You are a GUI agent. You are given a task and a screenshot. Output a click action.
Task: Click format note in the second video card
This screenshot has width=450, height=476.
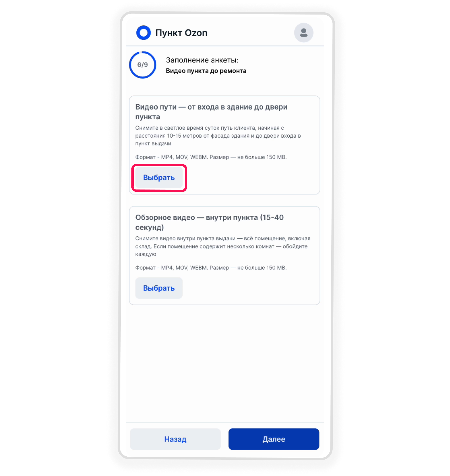click(211, 268)
